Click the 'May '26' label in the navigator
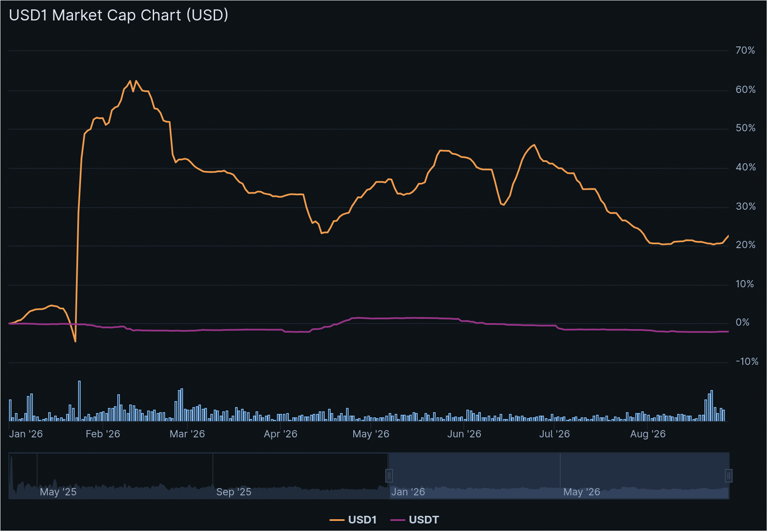 582,492
